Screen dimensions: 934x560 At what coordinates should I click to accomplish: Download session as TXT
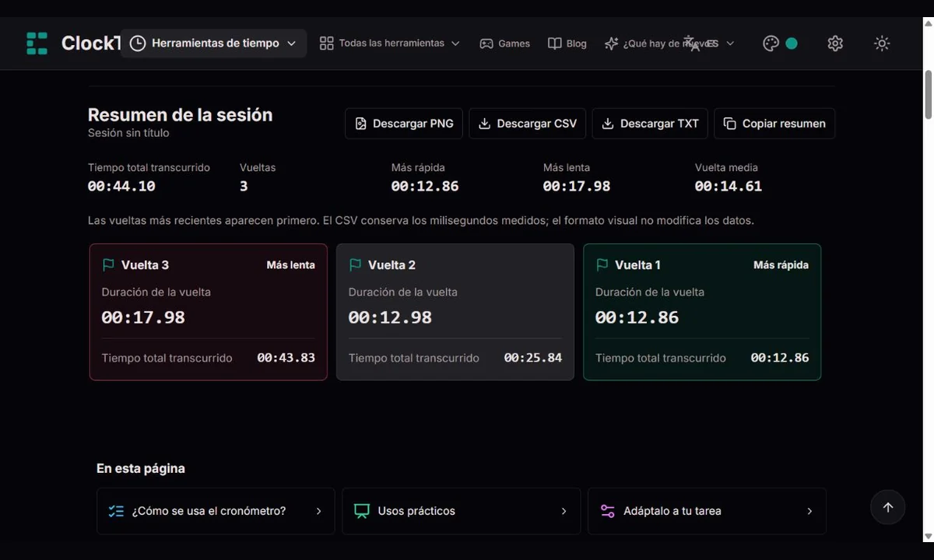(x=650, y=124)
